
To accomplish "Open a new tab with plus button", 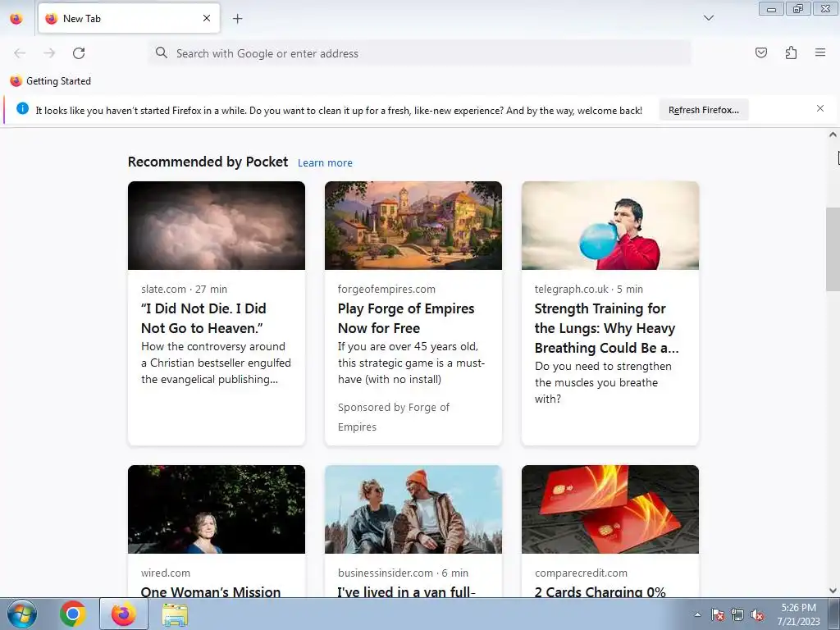I will [237, 19].
